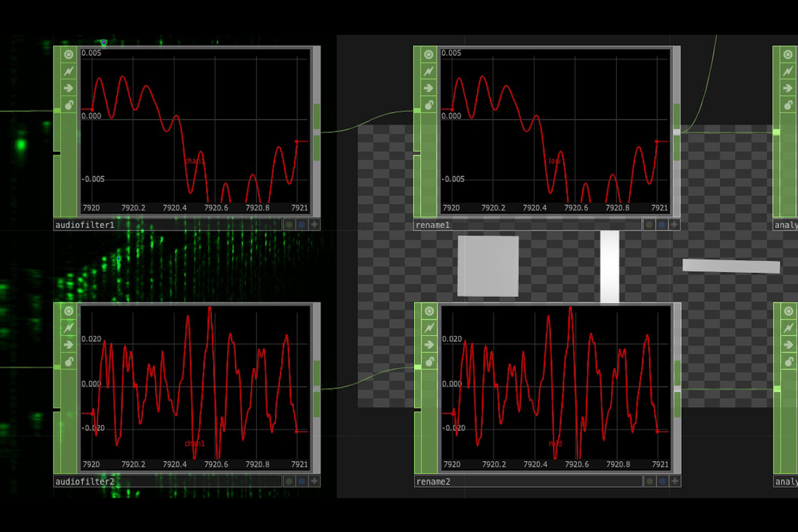
Task: Select the audiofilter2 node name label
Action: pos(85,482)
